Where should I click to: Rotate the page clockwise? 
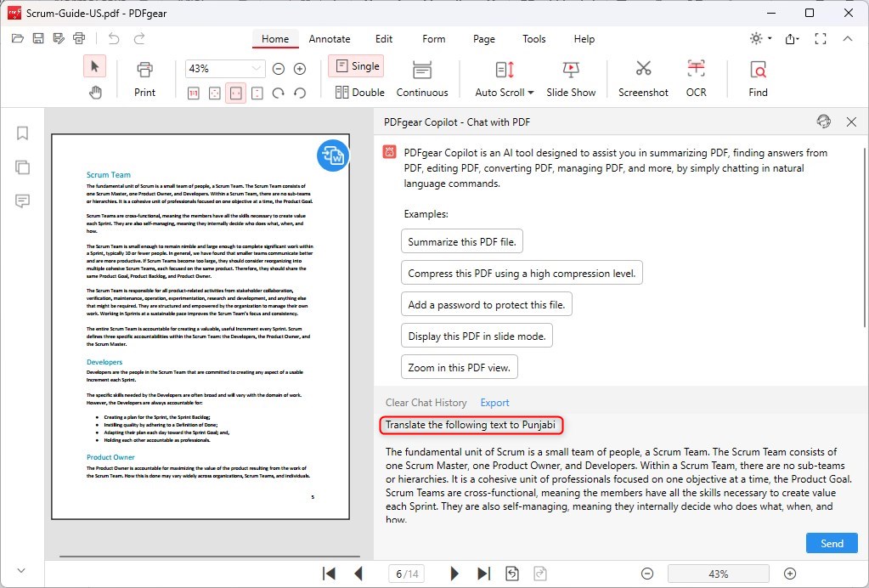pos(279,93)
